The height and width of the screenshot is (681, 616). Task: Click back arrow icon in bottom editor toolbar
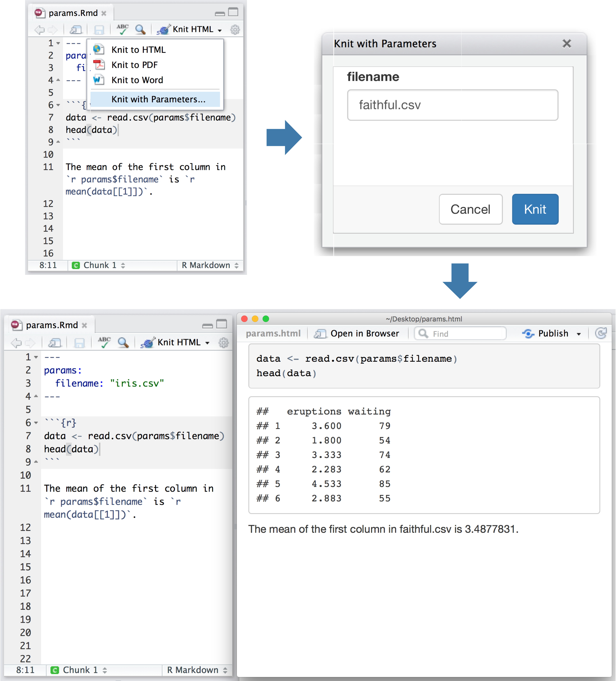pyautogui.click(x=16, y=343)
